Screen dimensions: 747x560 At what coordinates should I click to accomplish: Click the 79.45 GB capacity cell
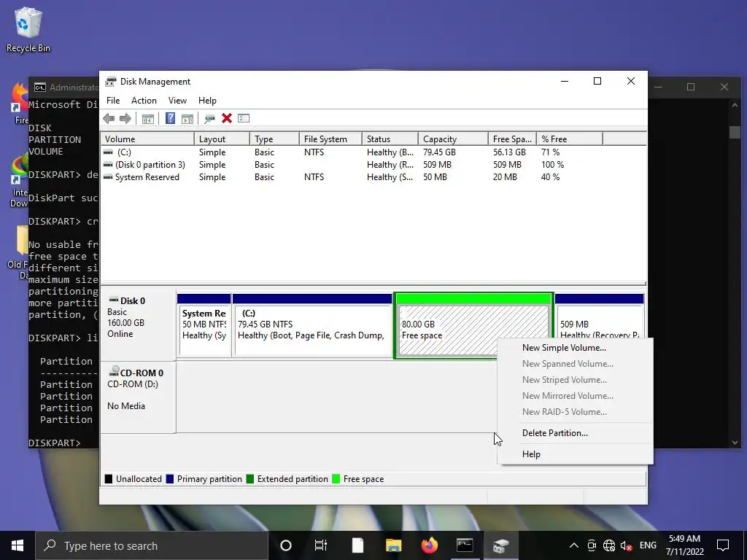(x=439, y=152)
